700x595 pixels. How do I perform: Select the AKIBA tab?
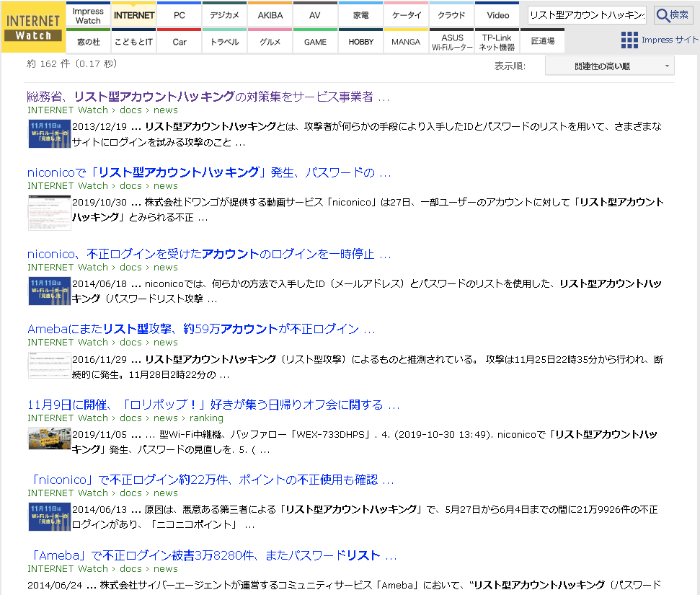270,14
